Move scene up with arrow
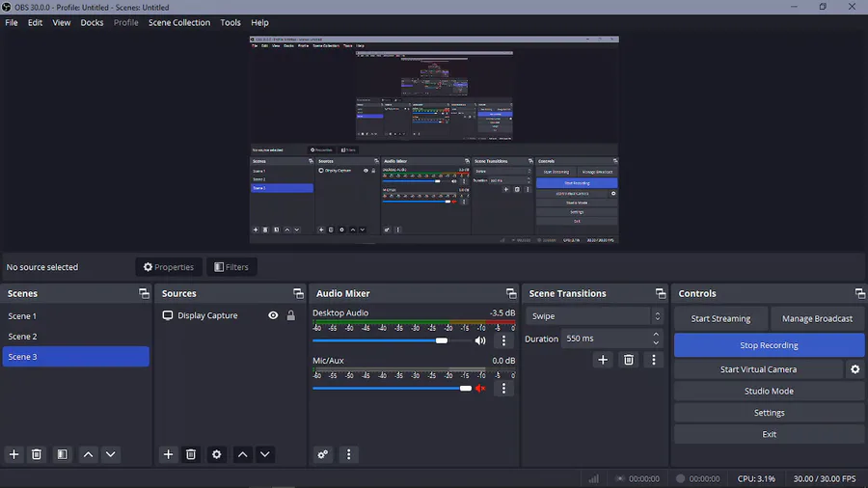868x488 pixels. coord(88,454)
